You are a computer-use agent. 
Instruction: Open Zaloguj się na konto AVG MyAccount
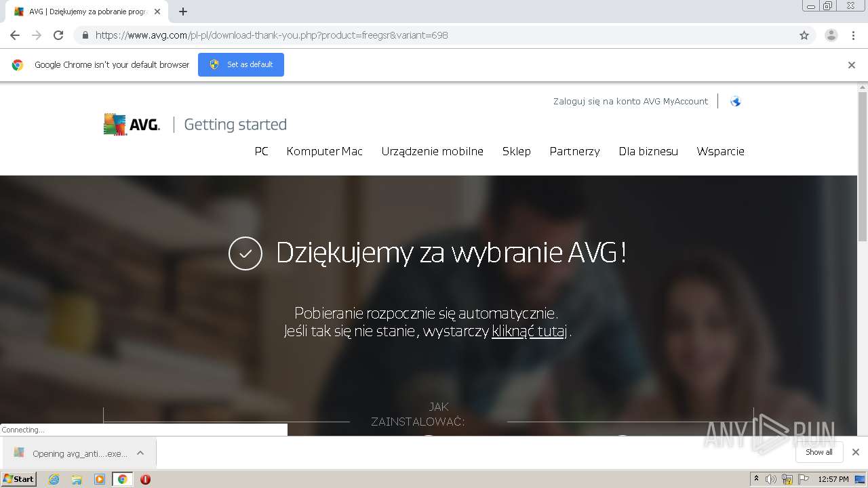[631, 102]
